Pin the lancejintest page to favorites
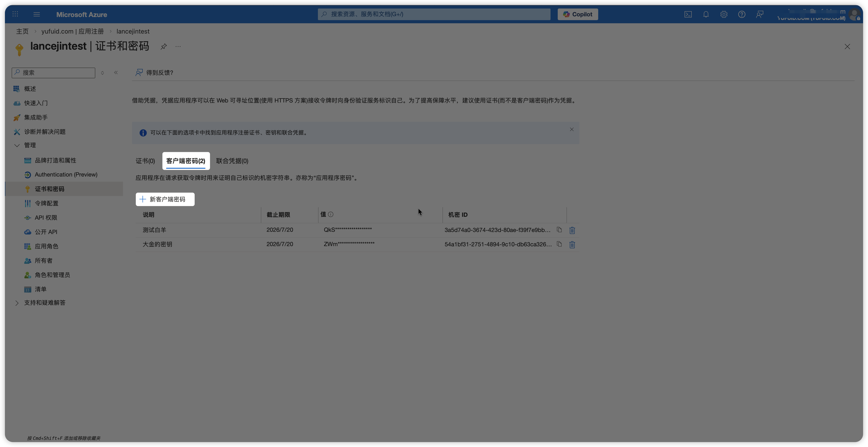868x447 pixels. coord(164,47)
